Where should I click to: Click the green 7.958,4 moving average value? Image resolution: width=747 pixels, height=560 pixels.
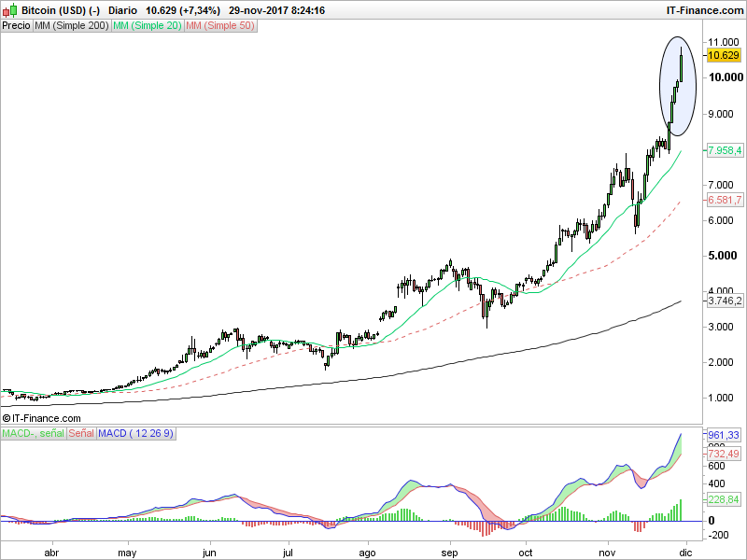725,150
